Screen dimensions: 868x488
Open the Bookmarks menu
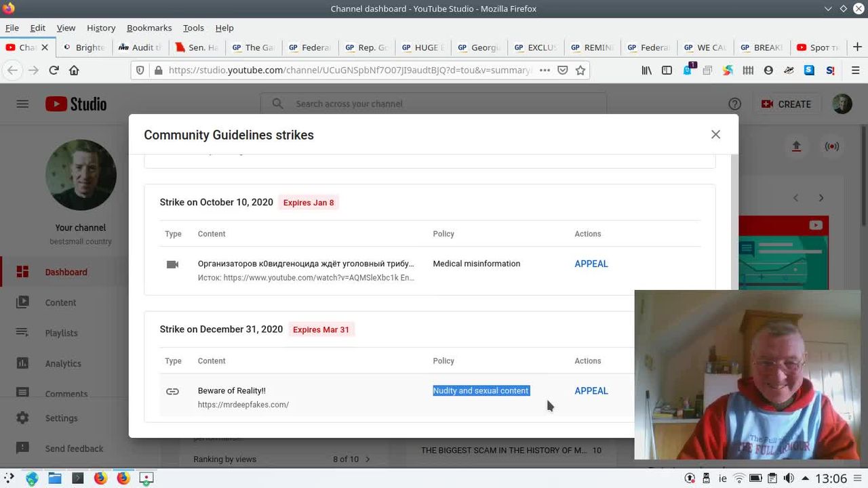149,28
